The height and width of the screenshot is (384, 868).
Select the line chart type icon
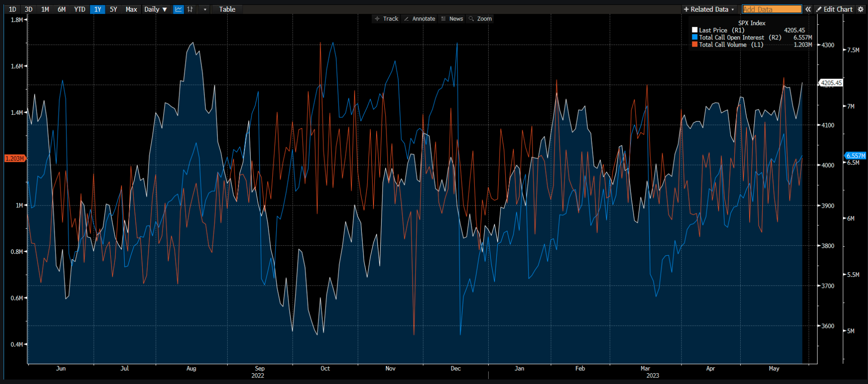click(x=178, y=9)
